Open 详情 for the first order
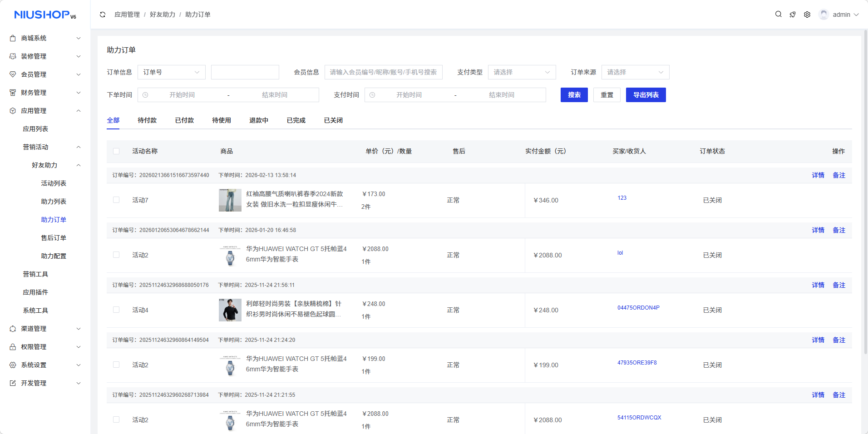Image resolution: width=868 pixels, height=434 pixels. pos(818,175)
